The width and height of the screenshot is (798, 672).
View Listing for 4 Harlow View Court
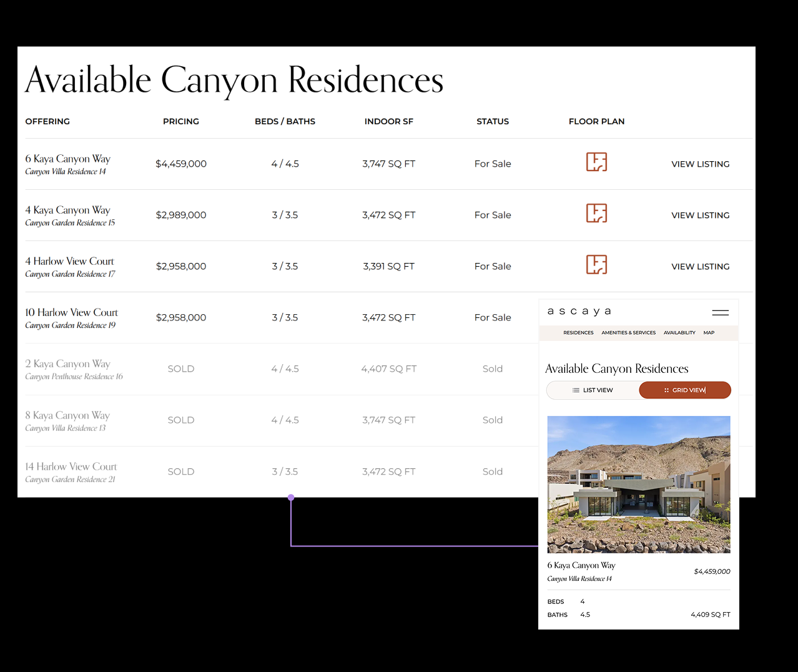pos(700,267)
